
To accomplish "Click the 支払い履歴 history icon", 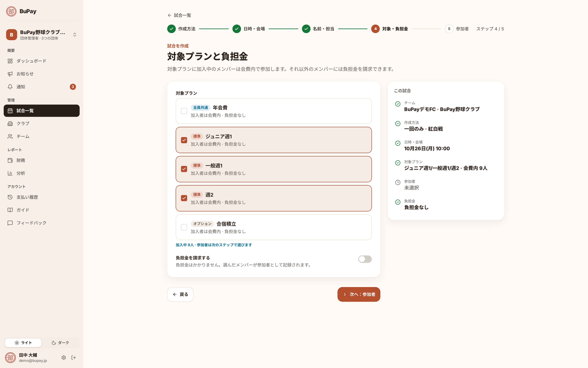I will (10, 197).
